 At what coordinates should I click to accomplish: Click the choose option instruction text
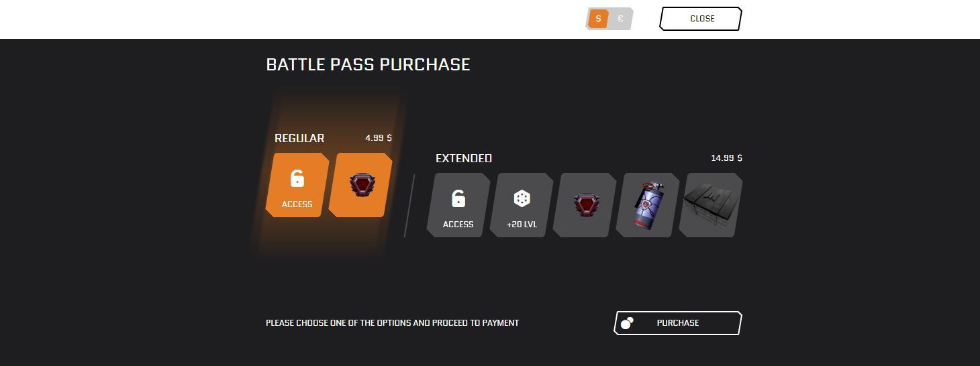tap(392, 323)
